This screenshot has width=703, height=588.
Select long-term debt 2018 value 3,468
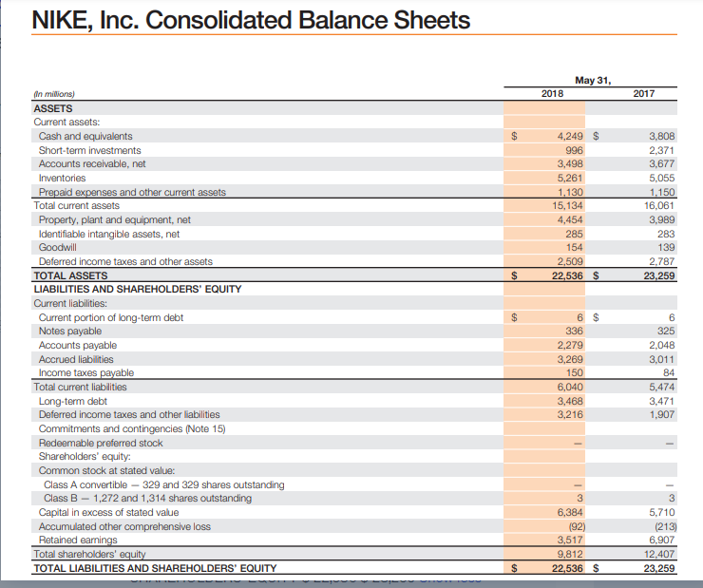coord(570,402)
